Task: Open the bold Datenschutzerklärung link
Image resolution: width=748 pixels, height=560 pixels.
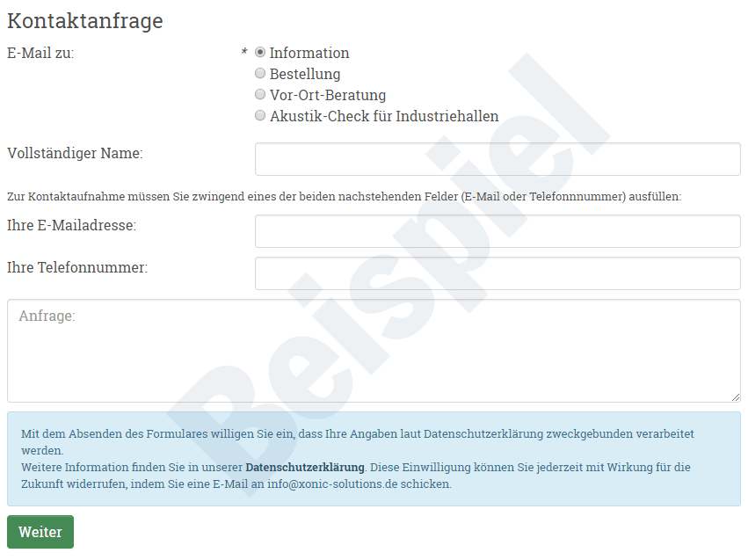Action: click(305, 467)
